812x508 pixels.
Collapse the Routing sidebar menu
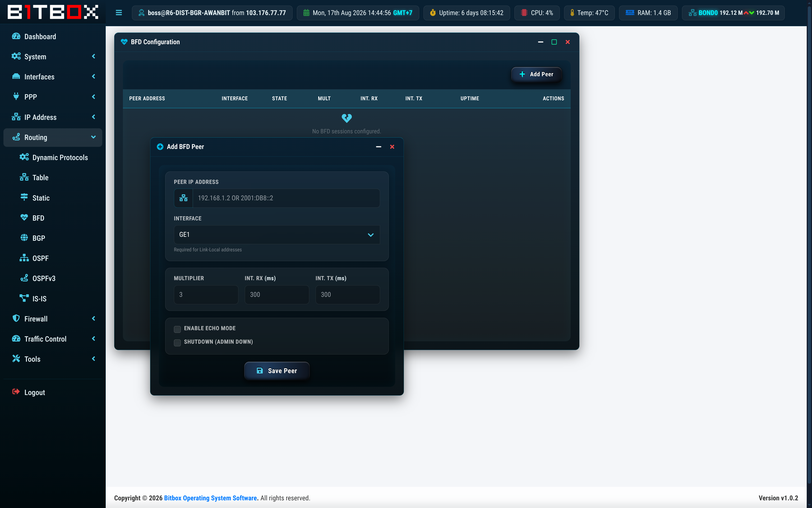pyautogui.click(x=53, y=137)
